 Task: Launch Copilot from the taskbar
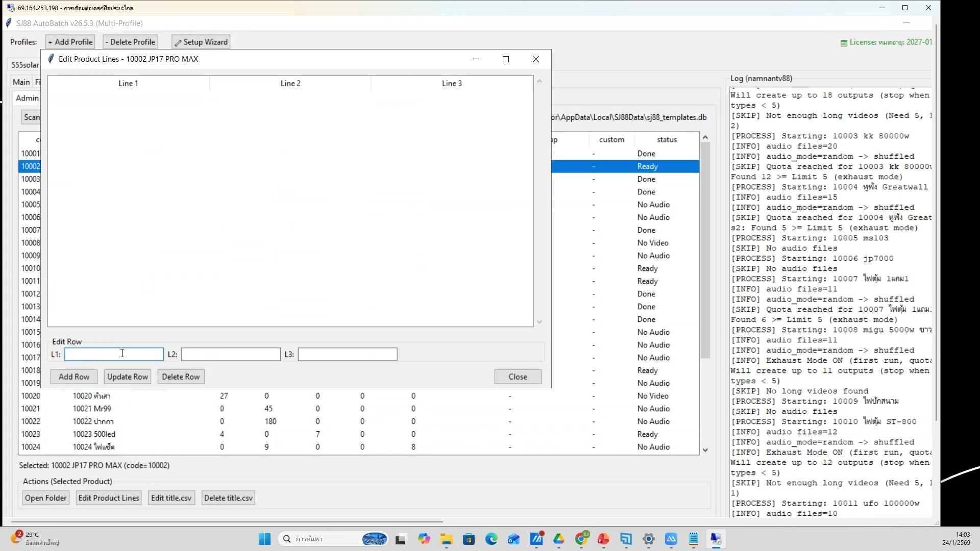425,539
